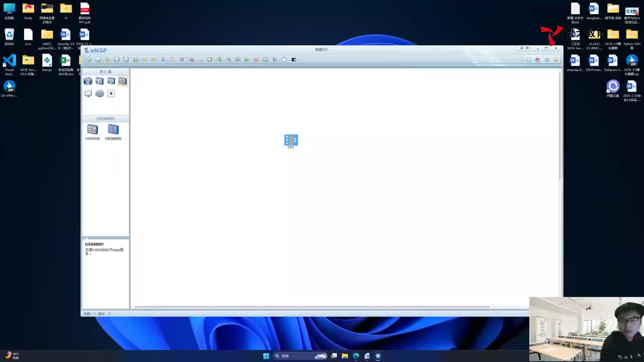The height and width of the screenshot is (362, 644).
Task: Open the settings gear icon in eNSP
Action: (547, 59)
